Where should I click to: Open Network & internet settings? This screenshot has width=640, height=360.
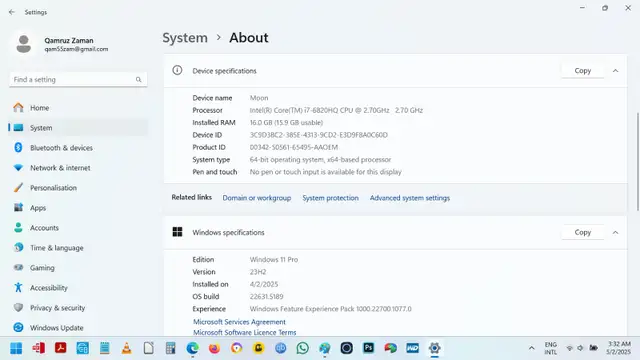pos(78,168)
